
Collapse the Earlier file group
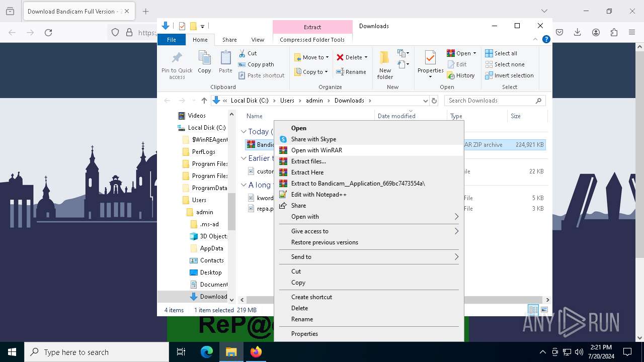[244, 158]
